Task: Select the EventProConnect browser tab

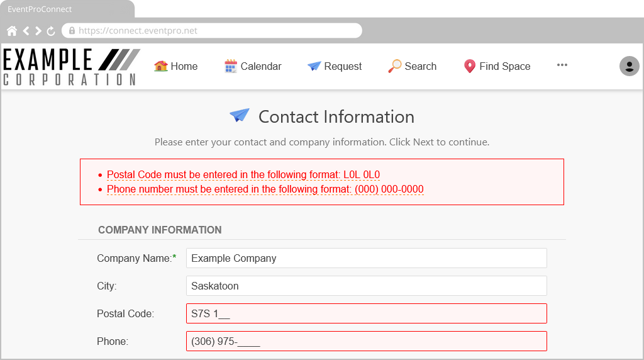Action: click(67, 9)
